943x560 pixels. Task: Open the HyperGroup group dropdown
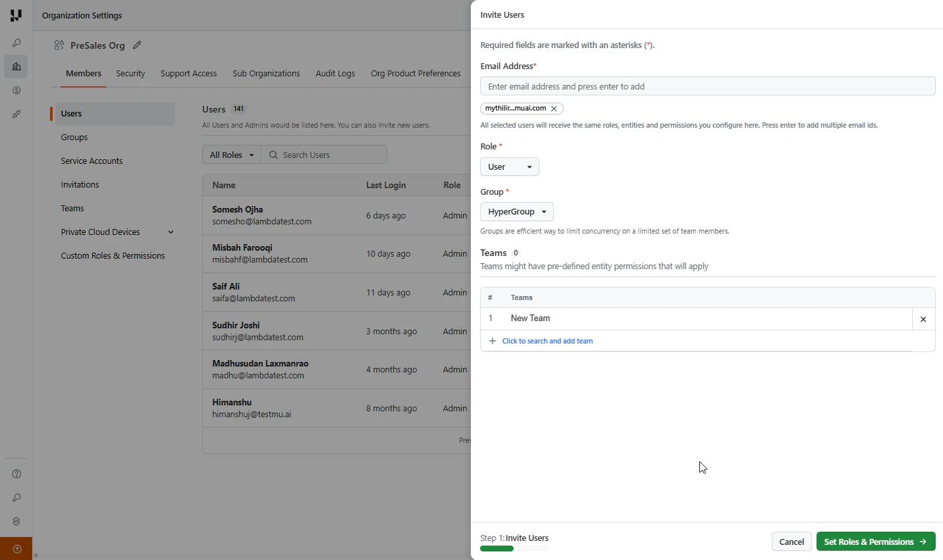tap(517, 212)
